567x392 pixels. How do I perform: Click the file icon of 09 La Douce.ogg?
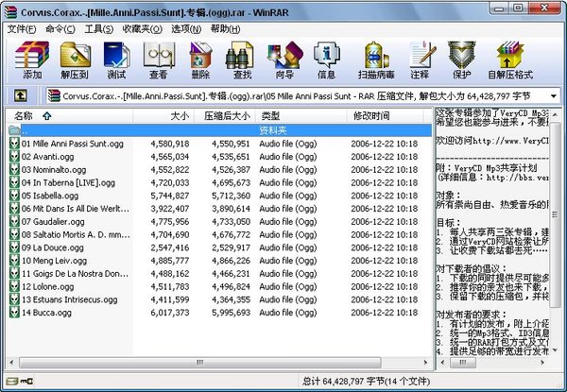[14, 247]
